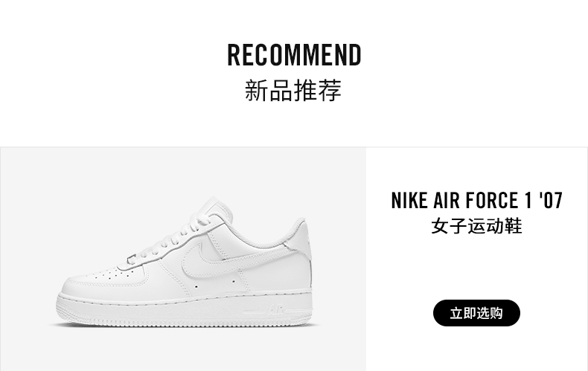Click the white info panel below 女子运动鞋
Screen dimensions: 588x371
476,266
